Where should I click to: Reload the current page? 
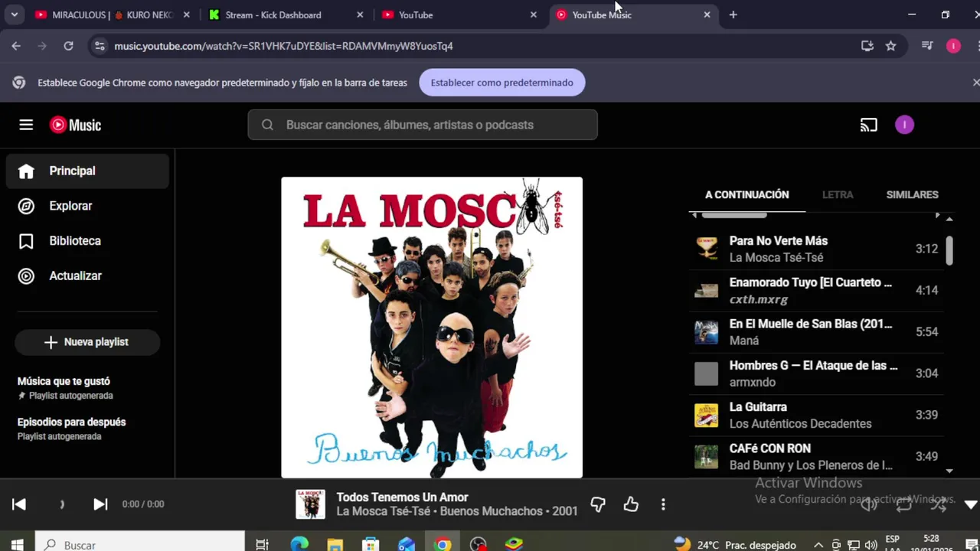coord(68,46)
